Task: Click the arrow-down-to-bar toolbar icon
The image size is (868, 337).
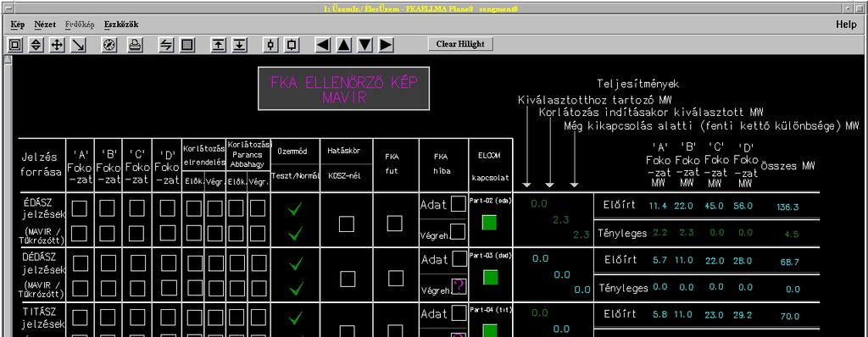Action: coord(239,45)
